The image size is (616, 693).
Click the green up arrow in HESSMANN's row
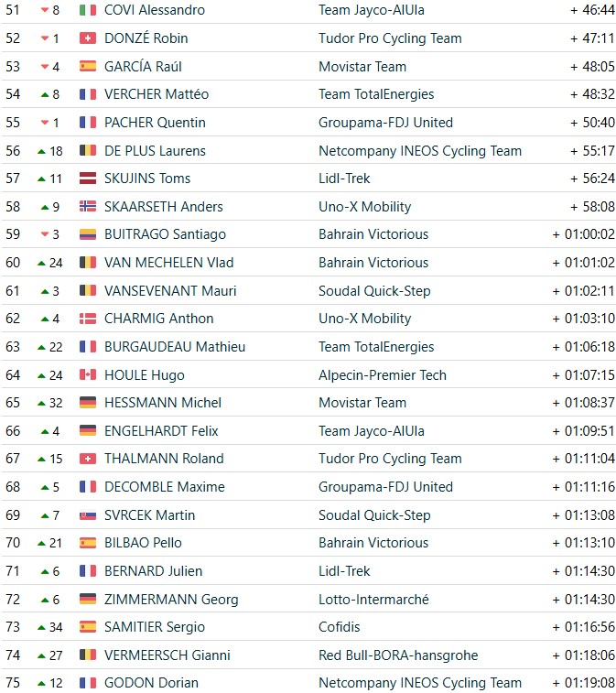pyautogui.click(x=41, y=403)
